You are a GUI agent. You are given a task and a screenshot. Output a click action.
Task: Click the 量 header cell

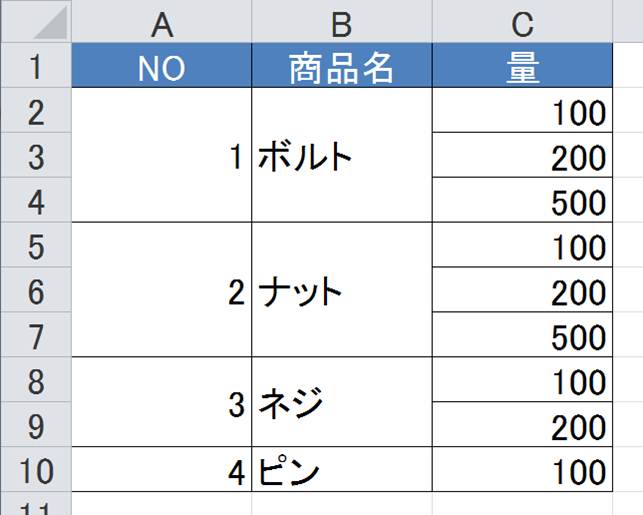pos(522,65)
